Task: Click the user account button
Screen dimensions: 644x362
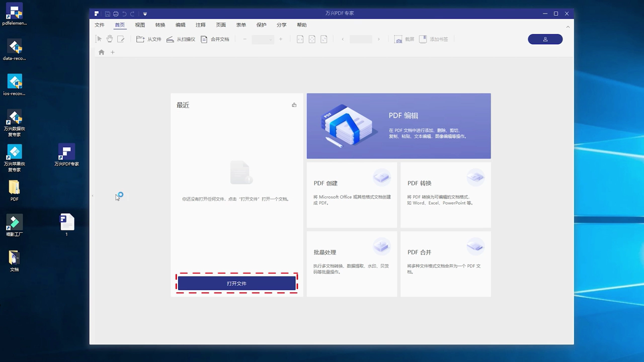Action: [x=545, y=39]
